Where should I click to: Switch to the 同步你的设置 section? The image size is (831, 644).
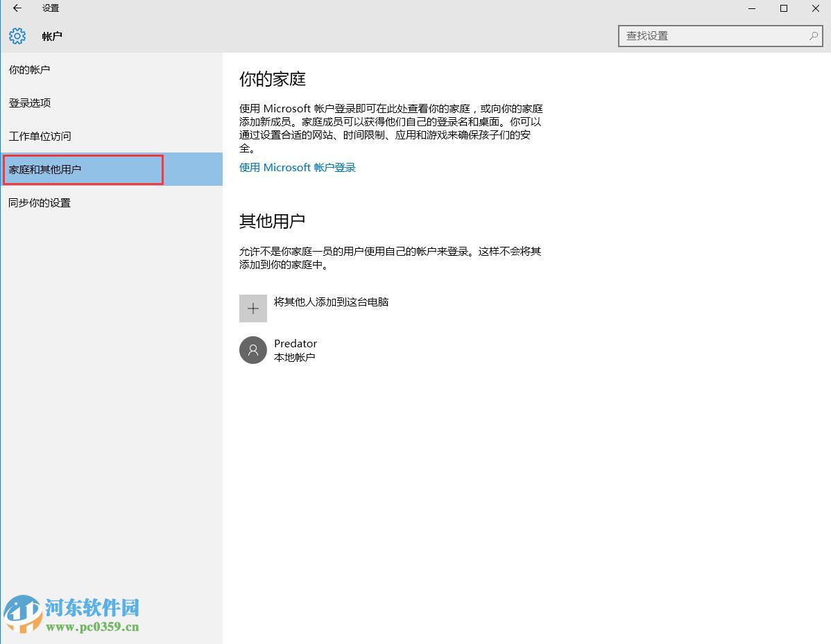(x=37, y=202)
